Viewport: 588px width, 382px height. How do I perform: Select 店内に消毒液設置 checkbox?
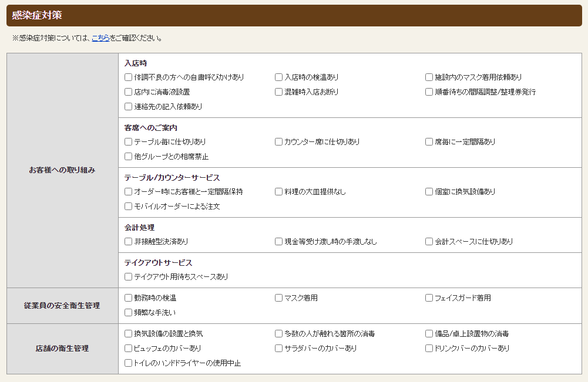(x=128, y=92)
